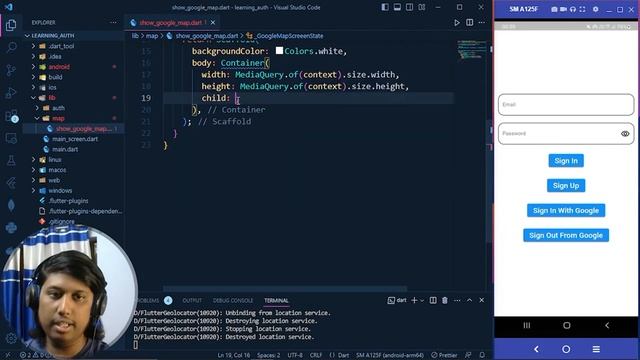Toggle primary side bar layout icon
Viewport: 640px width, 360px height.
[x=385, y=7]
